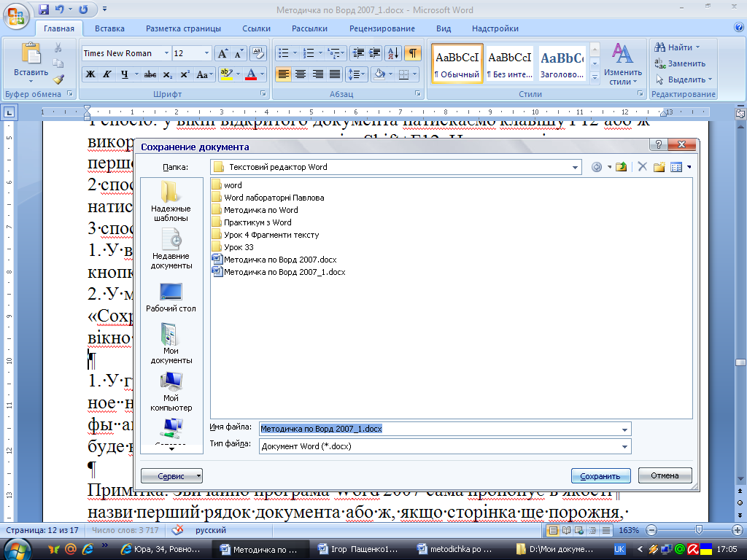Viewport: 747px width, 560px height.
Task: Click the Paste (Вставить) icon
Action: (31, 53)
